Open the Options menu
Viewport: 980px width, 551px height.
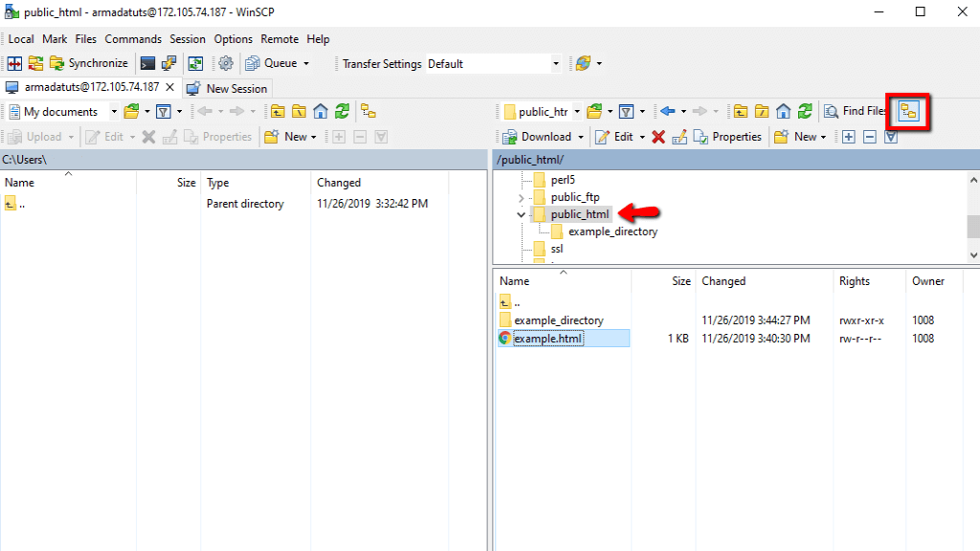(234, 38)
